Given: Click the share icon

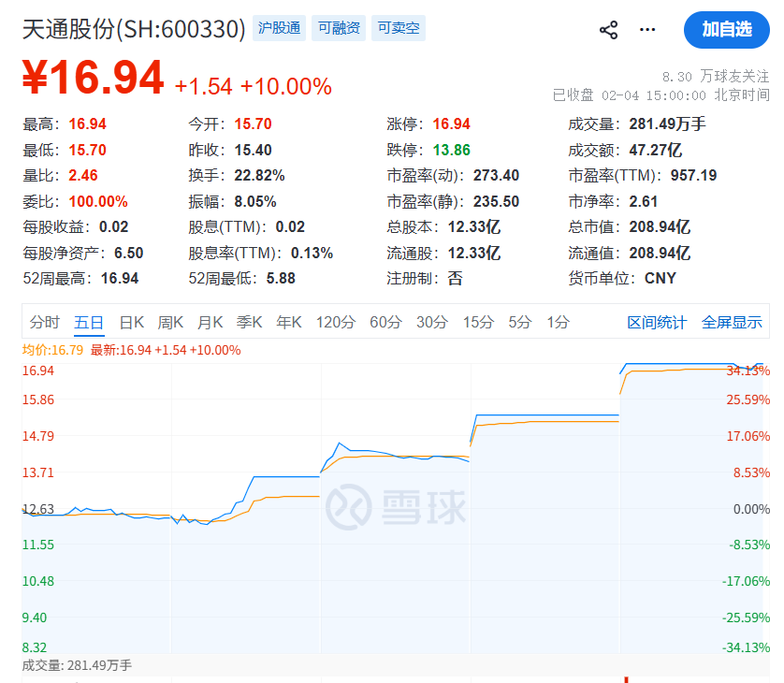Looking at the screenshot, I should pos(609,30).
